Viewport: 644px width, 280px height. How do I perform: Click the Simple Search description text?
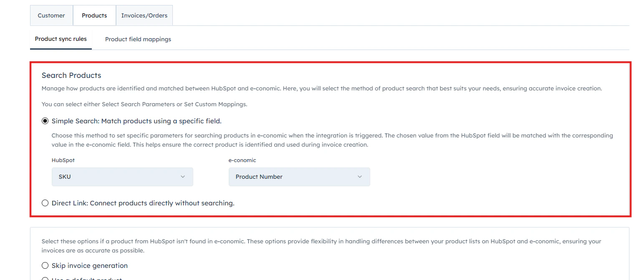(x=332, y=140)
